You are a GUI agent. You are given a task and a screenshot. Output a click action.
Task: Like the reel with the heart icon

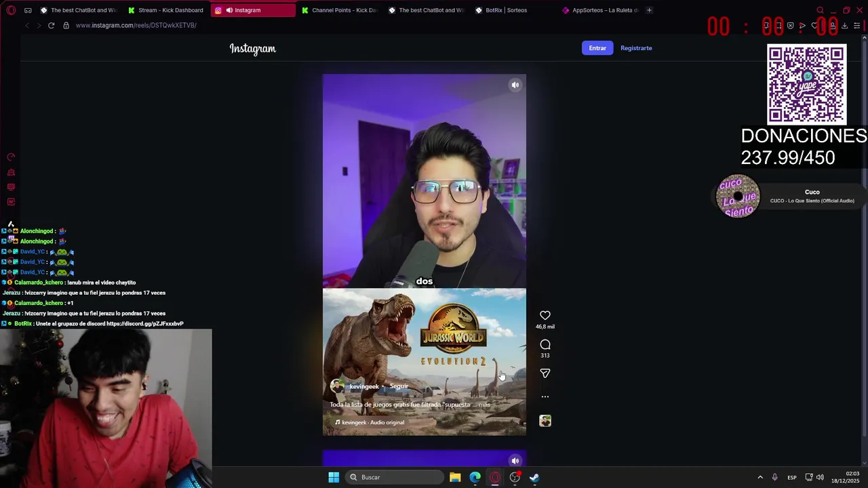pyautogui.click(x=545, y=316)
